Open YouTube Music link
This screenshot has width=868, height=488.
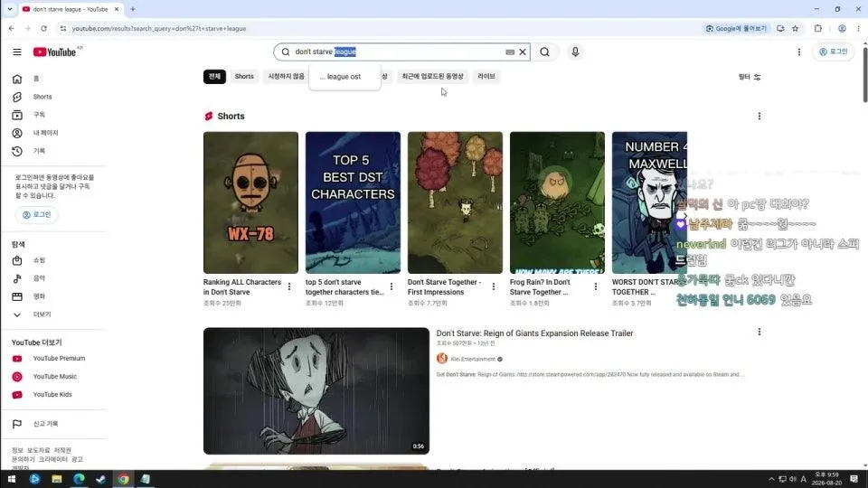[52, 377]
